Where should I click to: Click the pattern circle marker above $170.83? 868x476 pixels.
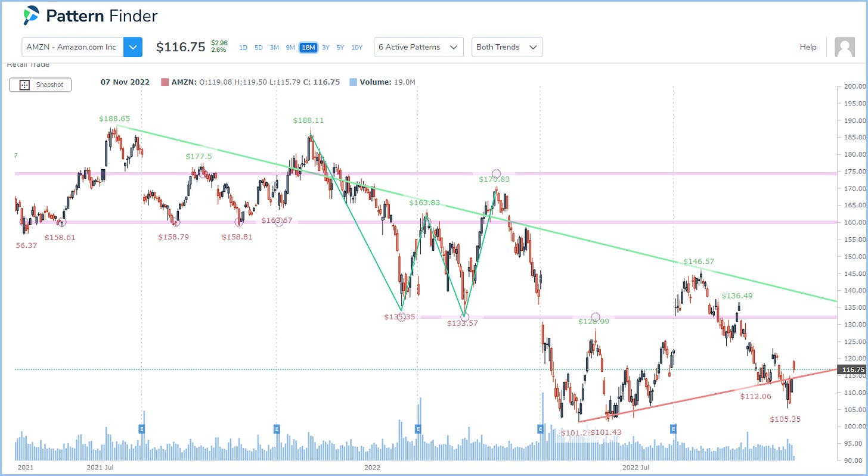point(496,173)
